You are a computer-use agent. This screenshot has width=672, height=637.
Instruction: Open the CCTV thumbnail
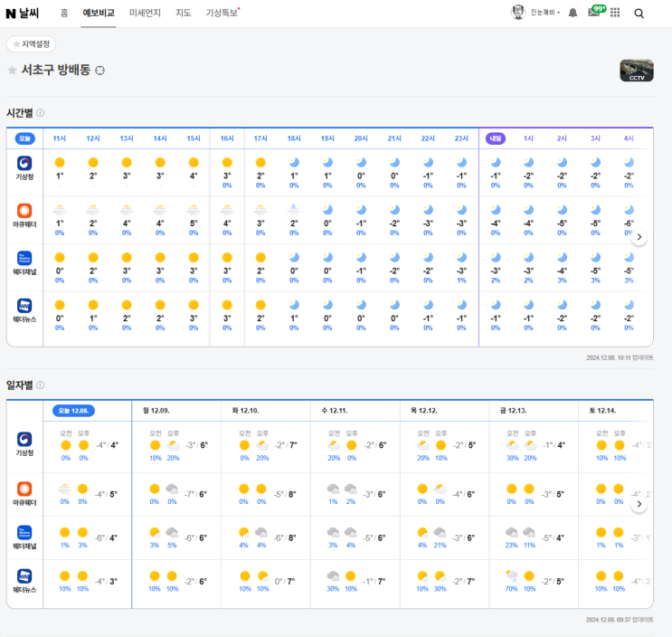pyautogui.click(x=637, y=71)
